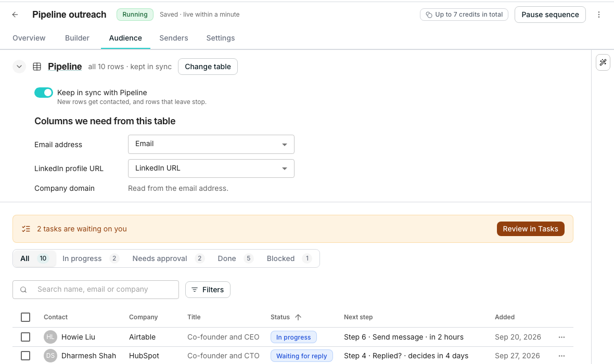Click the tasks checklist icon in banner
Viewport: 614px width, 364px height.
[26, 229]
